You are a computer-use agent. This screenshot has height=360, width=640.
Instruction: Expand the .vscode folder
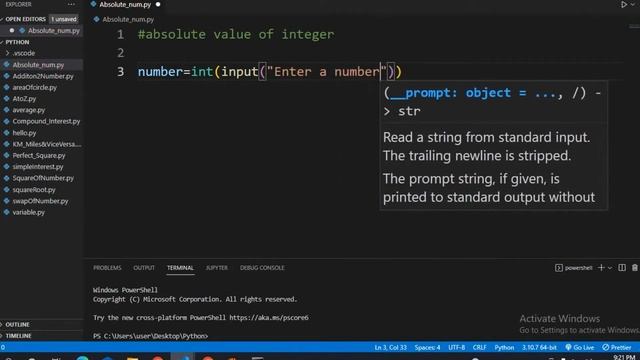tap(23, 53)
